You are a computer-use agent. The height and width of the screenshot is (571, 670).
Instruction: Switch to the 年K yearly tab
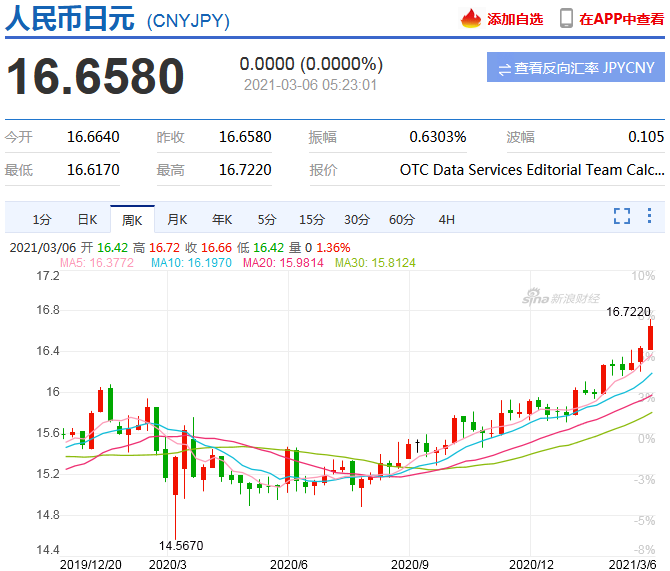pos(221,219)
